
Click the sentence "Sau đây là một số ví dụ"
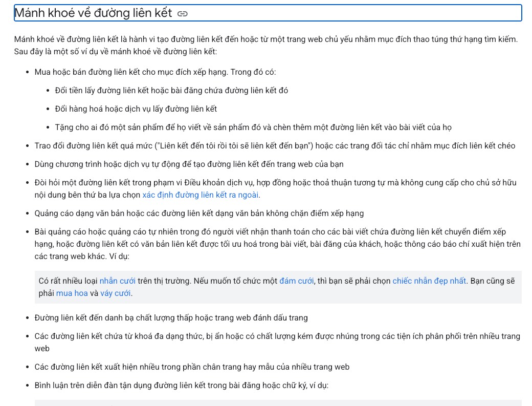(116, 51)
